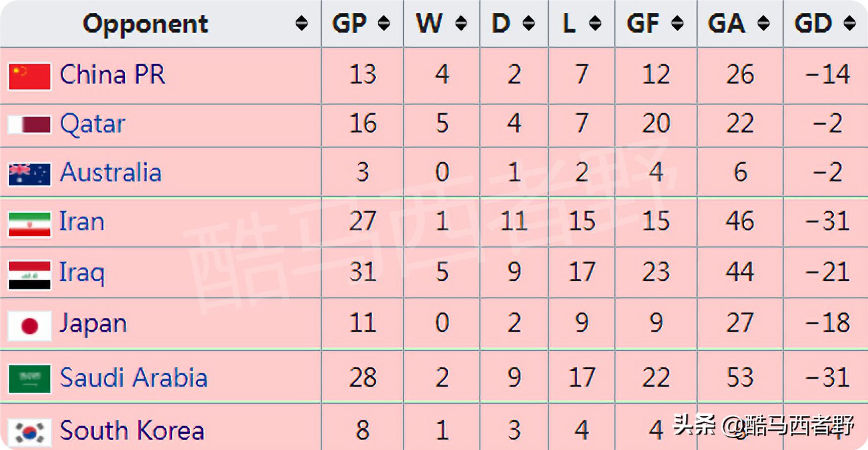Sort by L column sort arrows
The width and height of the screenshot is (868, 450).
(595, 23)
